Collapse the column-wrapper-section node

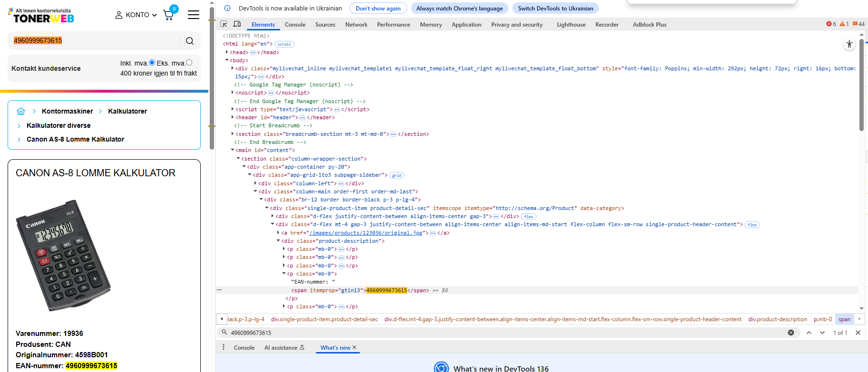[x=238, y=159]
